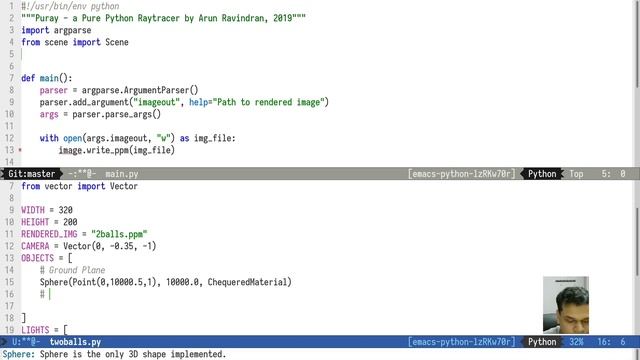Click 'from vector import Vector' line
Viewport: 640px width, 360px height.
pyautogui.click(x=80, y=186)
